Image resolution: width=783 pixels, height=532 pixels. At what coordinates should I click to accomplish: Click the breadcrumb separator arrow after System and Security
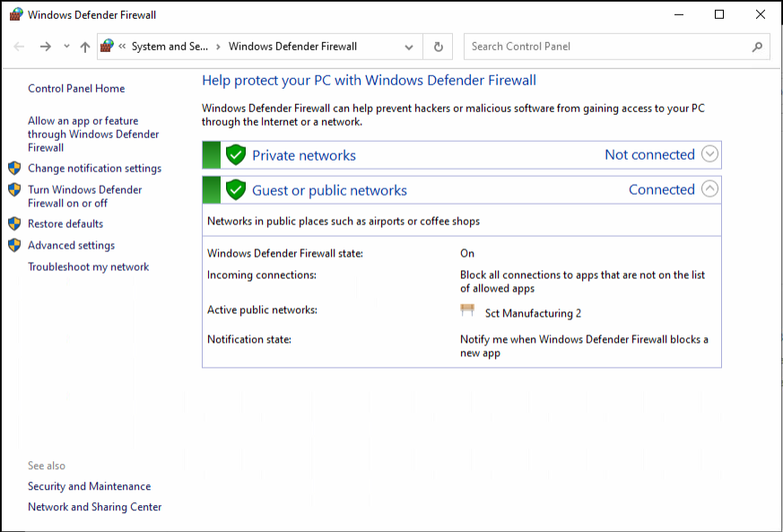[218, 47]
